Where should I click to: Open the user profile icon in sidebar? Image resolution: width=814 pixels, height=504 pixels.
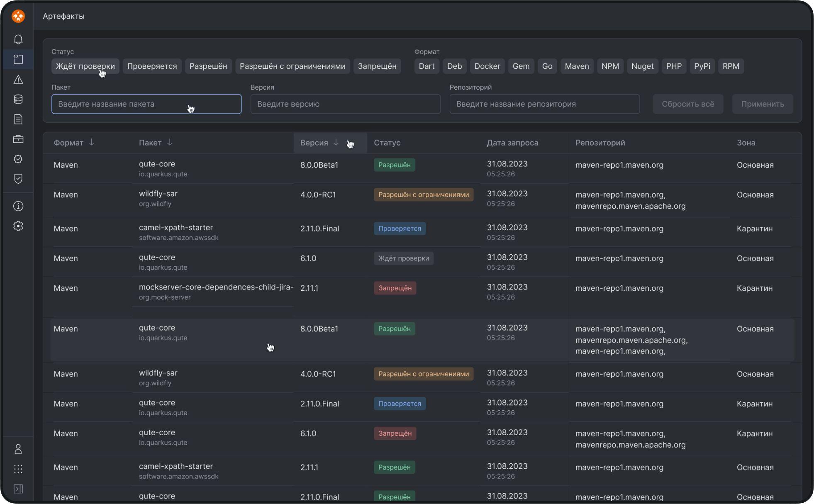18,449
